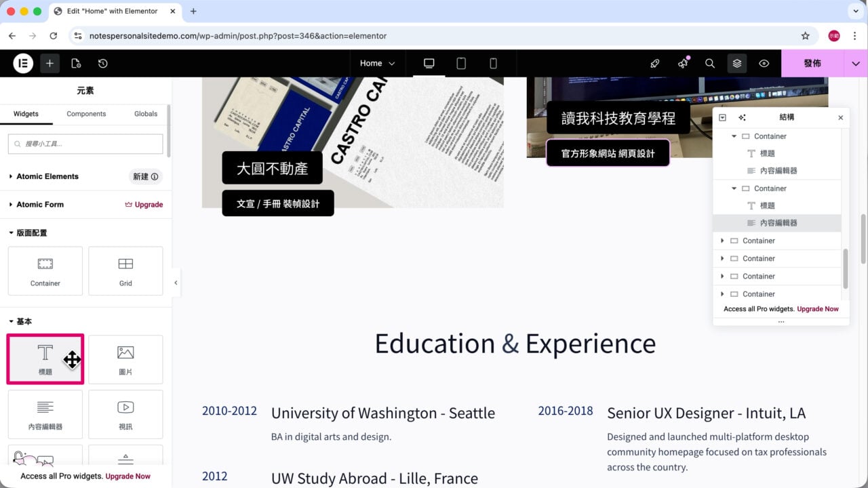Click the add element plus icon

(50, 63)
